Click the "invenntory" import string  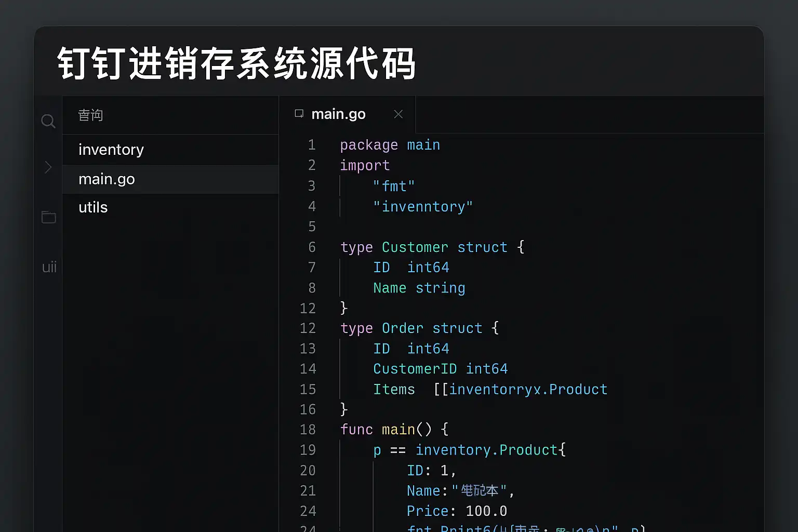click(x=423, y=207)
